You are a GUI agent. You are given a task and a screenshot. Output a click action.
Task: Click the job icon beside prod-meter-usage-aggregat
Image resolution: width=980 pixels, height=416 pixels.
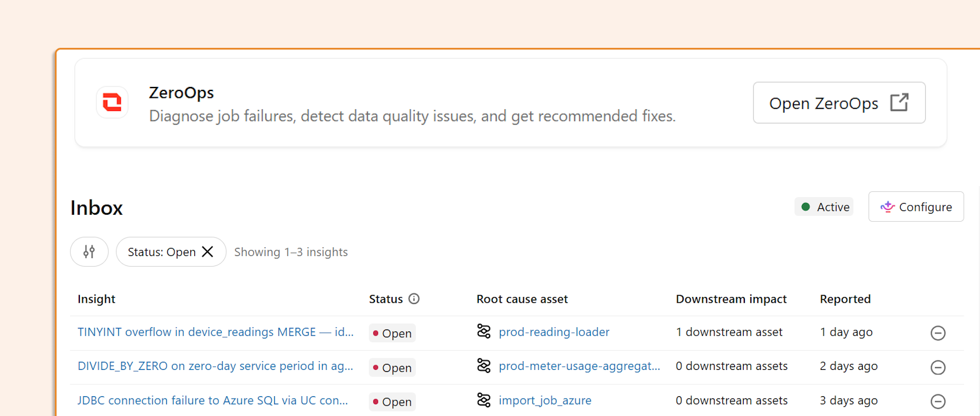tap(484, 366)
